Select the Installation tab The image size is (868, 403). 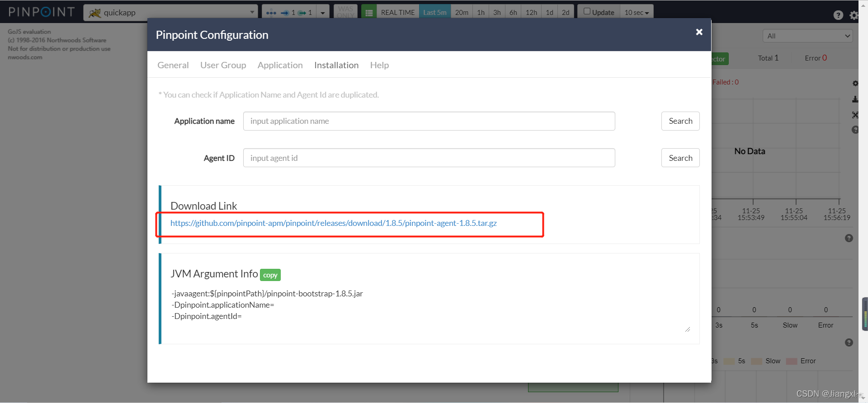(336, 65)
